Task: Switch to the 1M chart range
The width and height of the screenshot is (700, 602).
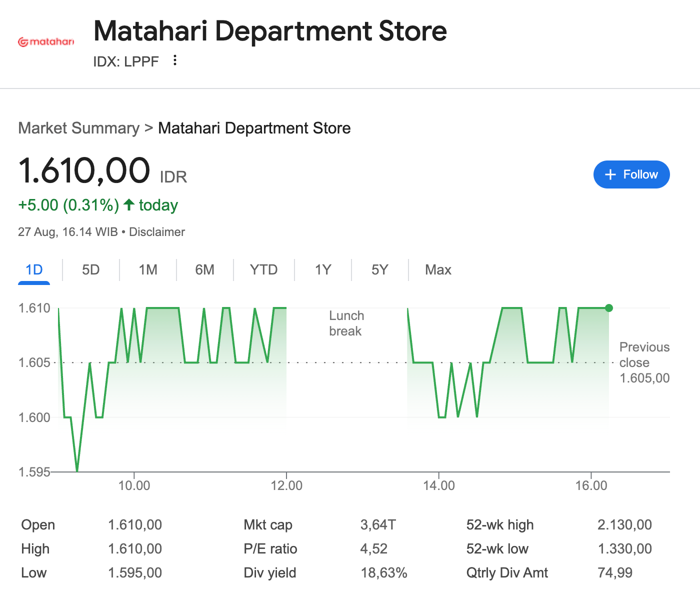Action: (148, 270)
